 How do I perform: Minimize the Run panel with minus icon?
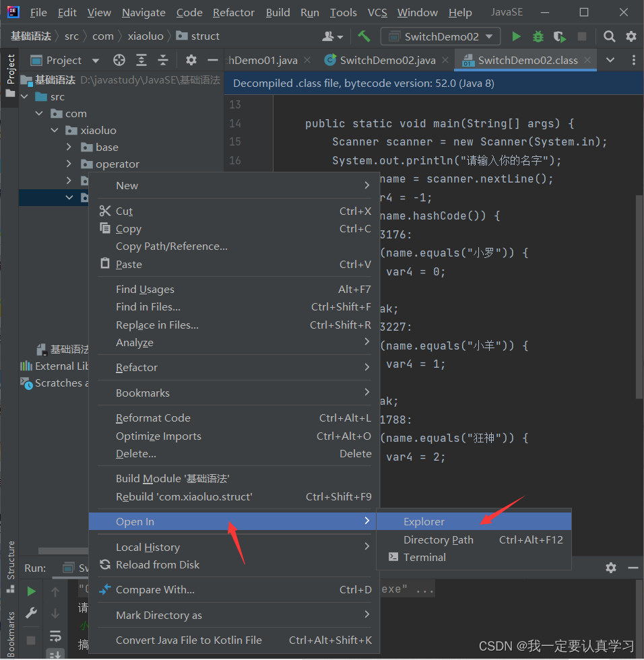[x=633, y=568]
